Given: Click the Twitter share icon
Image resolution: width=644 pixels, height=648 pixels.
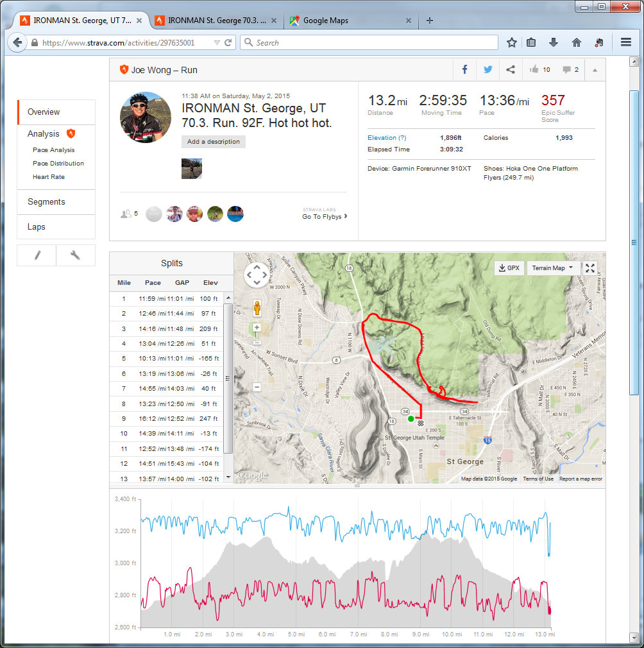Looking at the screenshot, I should (487, 70).
